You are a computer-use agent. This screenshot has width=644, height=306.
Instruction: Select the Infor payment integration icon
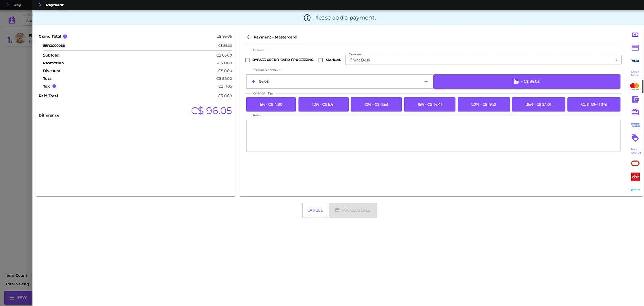[635, 177]
